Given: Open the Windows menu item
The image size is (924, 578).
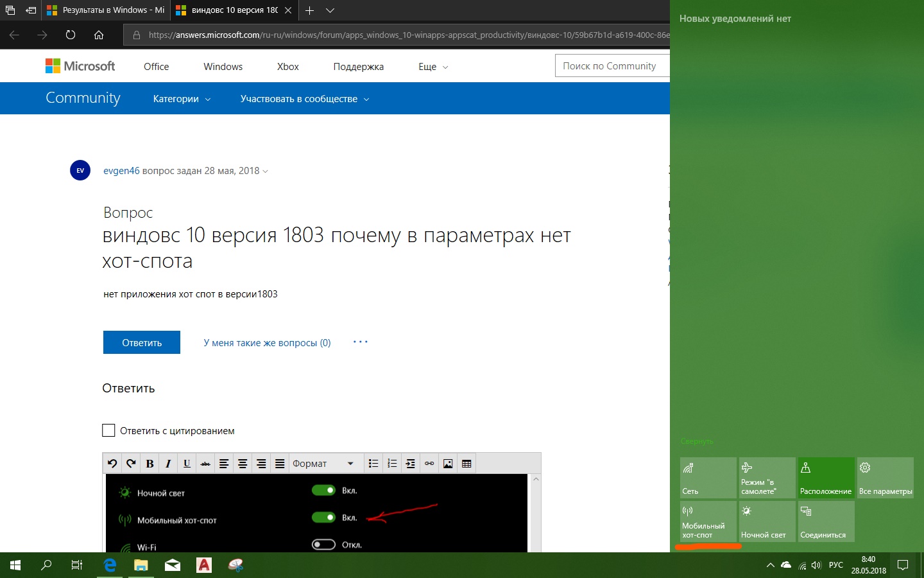Looking at the screenshot, I should click(x=223, y=67).
